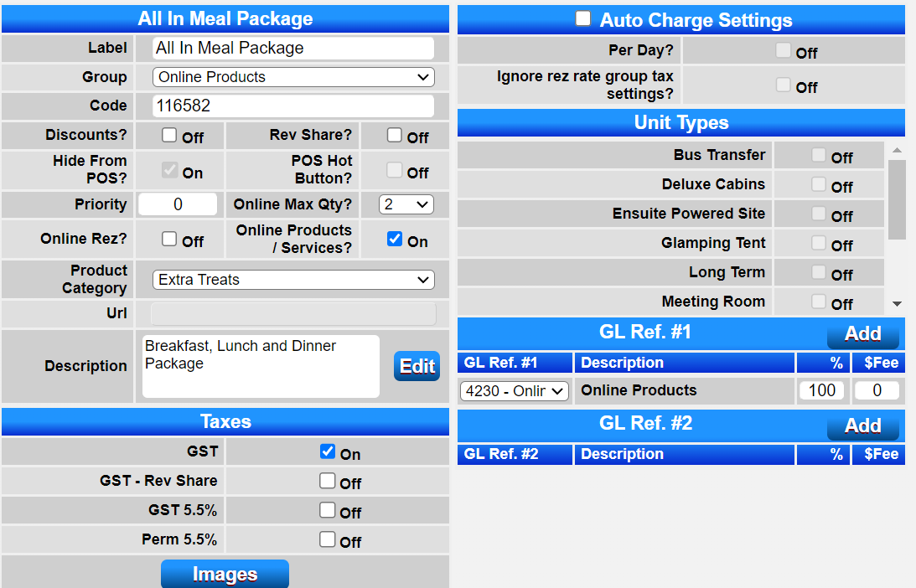Click the Unit Types scroll up arrow

click(x=897, y=151)
